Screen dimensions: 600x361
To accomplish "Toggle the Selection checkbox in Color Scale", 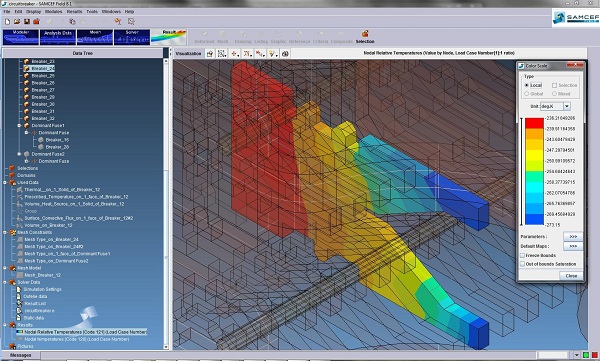I will point(554,85).
